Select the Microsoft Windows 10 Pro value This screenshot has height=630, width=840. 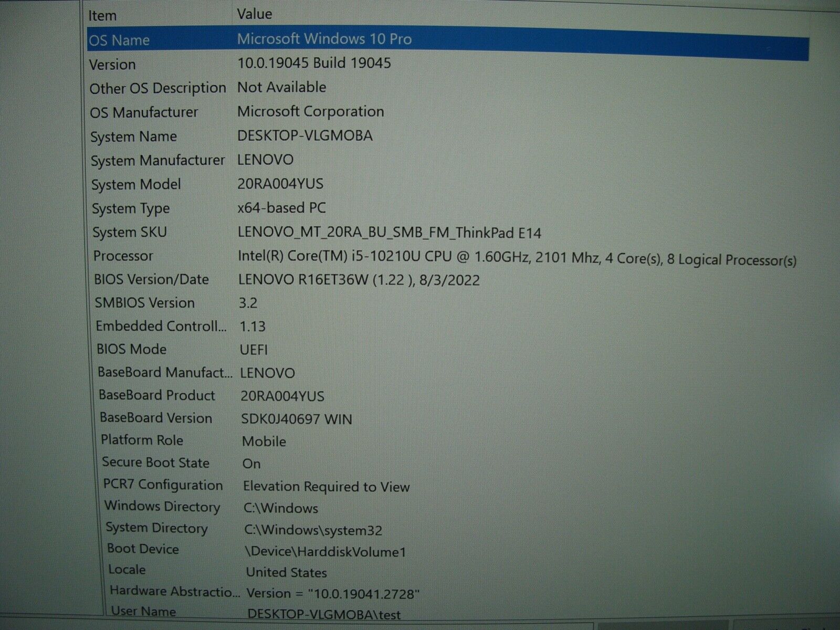click(324, 39)
